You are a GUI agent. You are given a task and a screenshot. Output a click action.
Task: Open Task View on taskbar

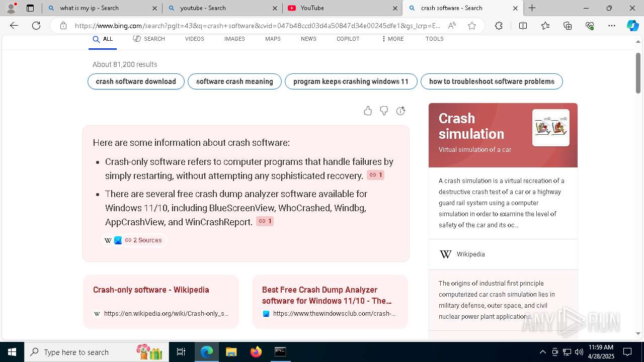181,352
